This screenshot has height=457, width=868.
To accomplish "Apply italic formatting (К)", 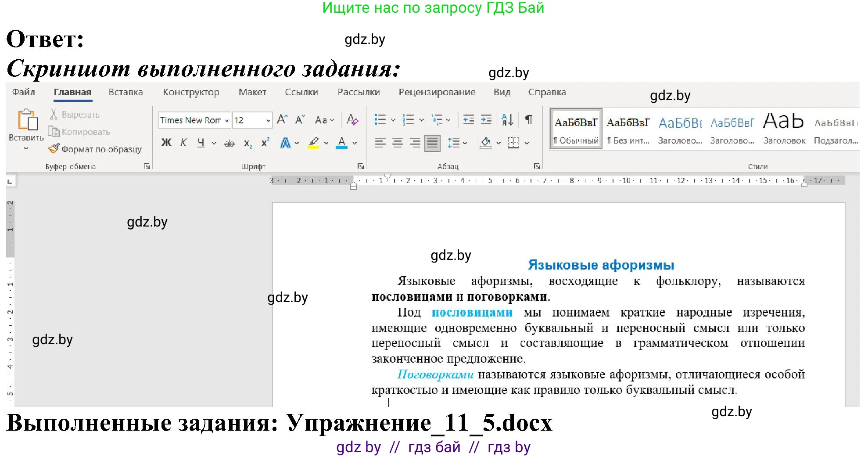I will click(183, 142).
